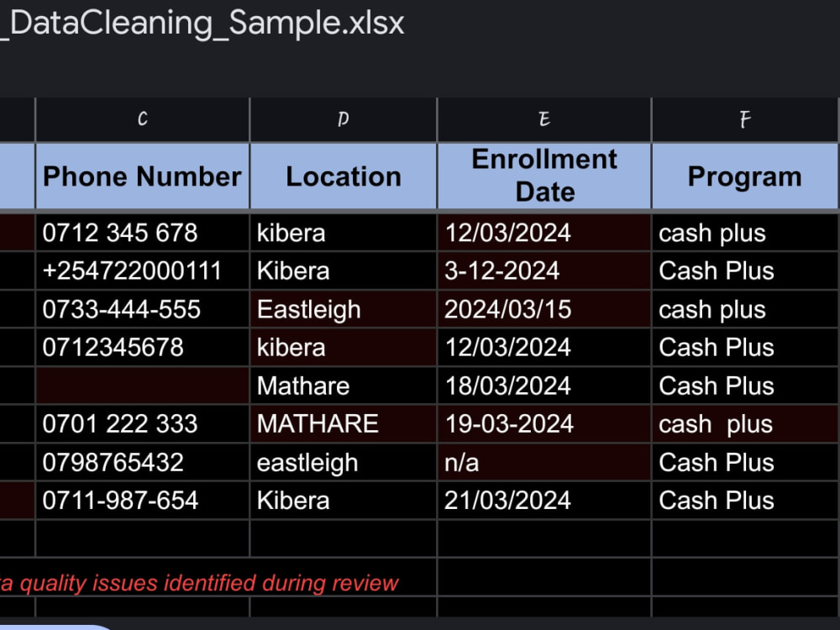Viewport: 840px width, 630px height.
Task: Select Cash Plus cell in 3-12-2024 row
Action: 745,271
